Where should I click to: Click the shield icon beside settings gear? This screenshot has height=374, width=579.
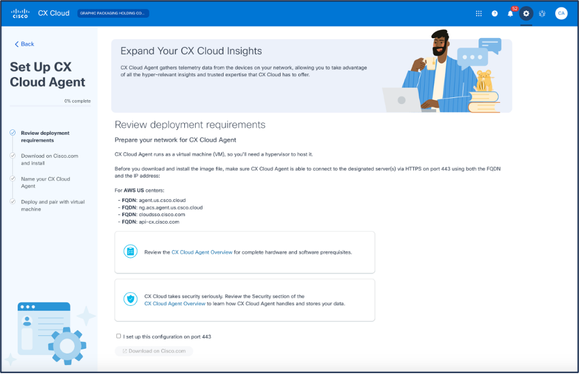pos(542,14)
